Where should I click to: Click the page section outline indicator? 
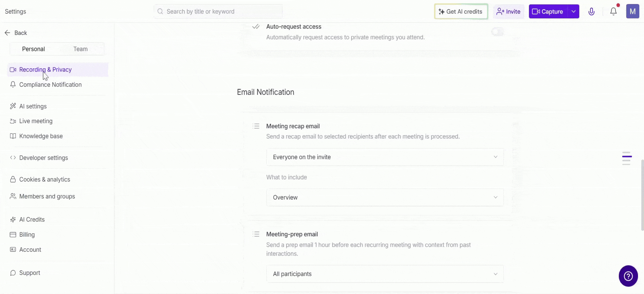click(x=627, y=158)
